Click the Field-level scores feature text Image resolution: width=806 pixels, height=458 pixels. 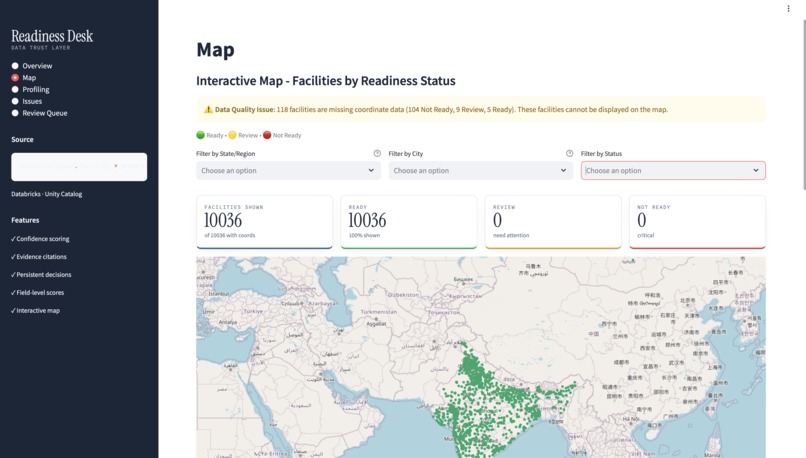(x=40, y=292)
